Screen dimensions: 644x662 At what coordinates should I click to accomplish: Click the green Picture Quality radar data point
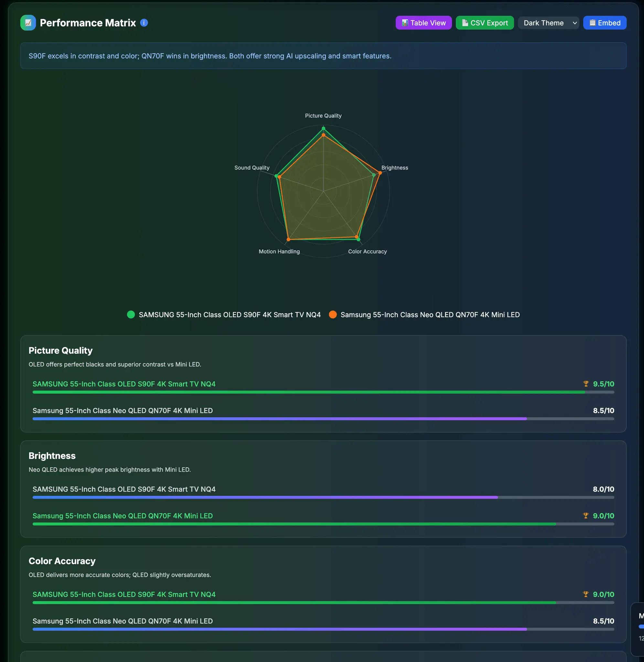[x=323, y=128]
